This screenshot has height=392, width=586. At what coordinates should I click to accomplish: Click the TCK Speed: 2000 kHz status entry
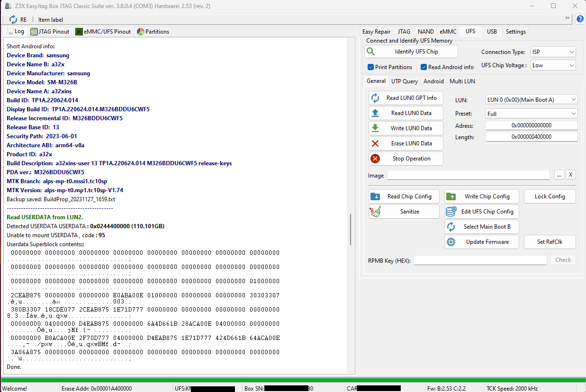pyautogui.click(x=512, y=389)
